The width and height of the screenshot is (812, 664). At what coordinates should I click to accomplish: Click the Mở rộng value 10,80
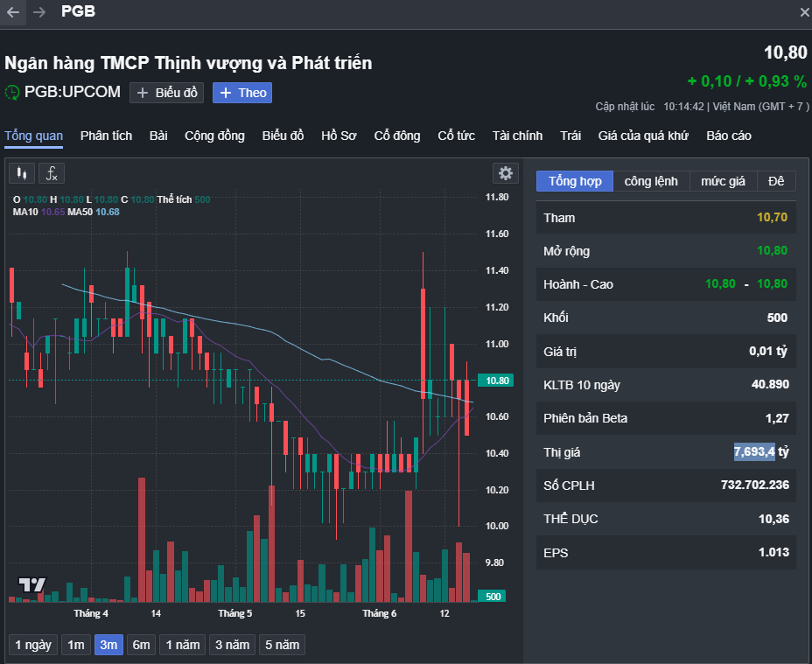(772, 251)
